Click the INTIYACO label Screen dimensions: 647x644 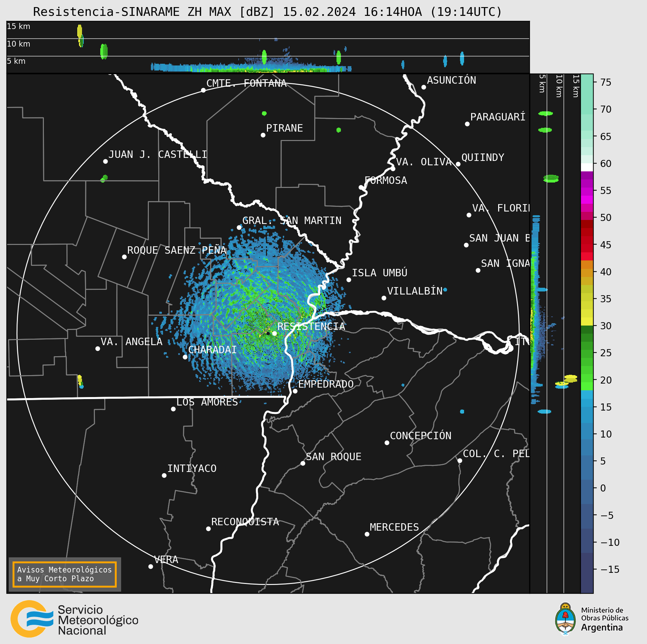192,469
